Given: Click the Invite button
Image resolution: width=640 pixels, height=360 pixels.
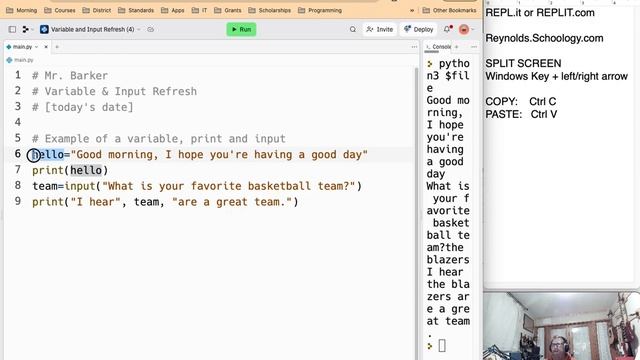Looking at the screenshot, I should click(380, 29).
